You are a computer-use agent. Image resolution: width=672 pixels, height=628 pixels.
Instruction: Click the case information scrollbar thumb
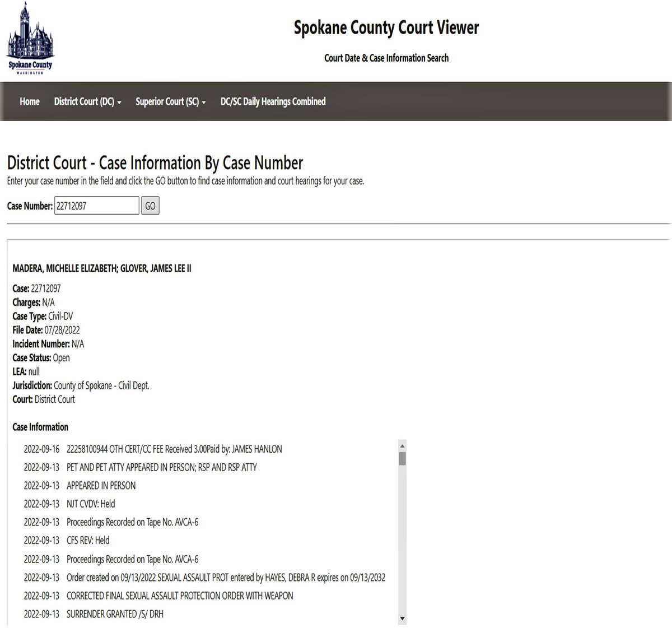click(x=402, y=458)
